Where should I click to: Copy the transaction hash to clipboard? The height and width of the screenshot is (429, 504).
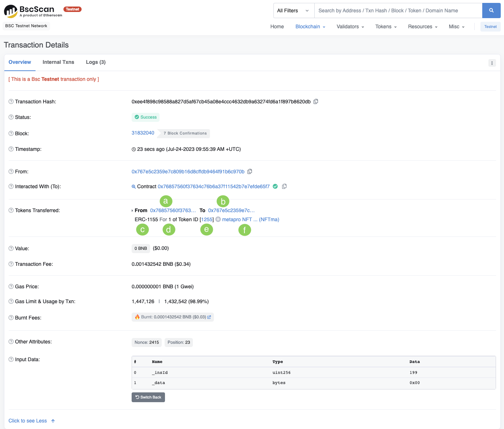coord(316,102)
